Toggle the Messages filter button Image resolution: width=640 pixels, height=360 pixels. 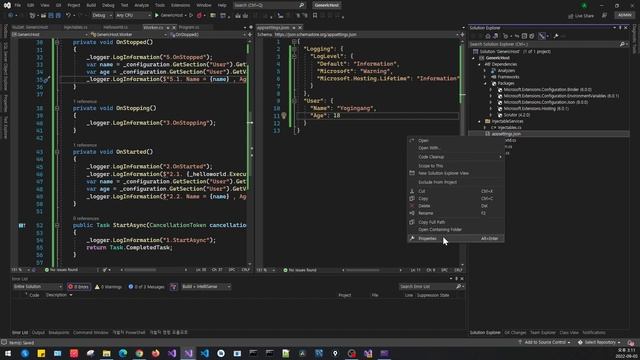click(147, 287)
